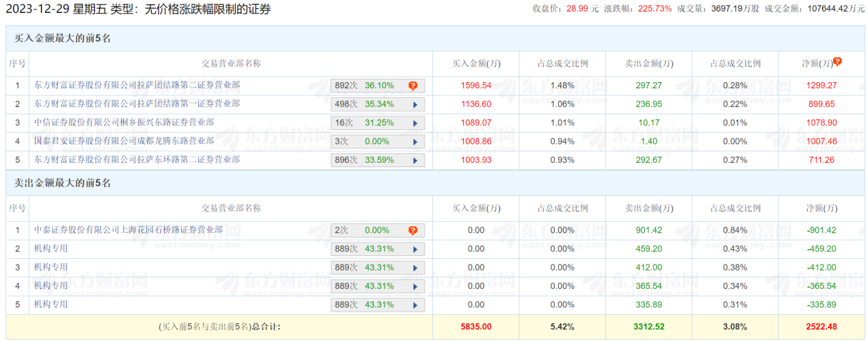Image resolution: width=868 pixels, height=341 pixels.
Task: Expand the stats arrow for 机构专用 selling 335.89万
Action: (415, 305)
